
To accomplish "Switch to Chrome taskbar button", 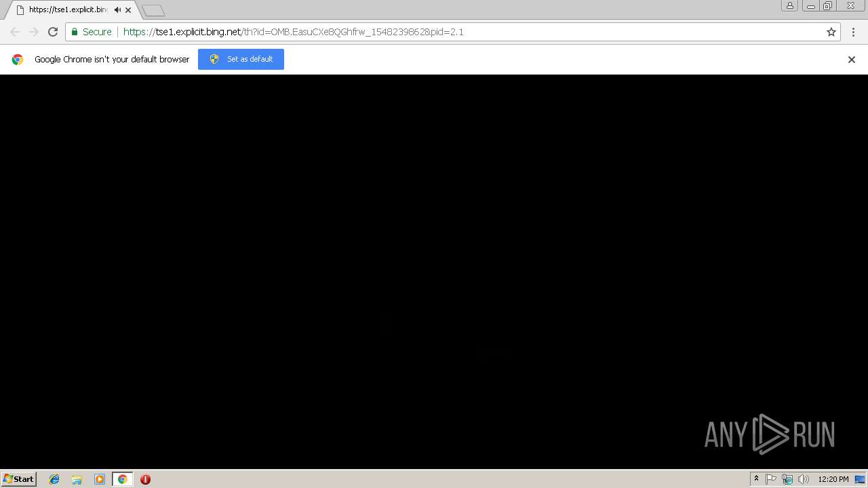I will coord(122,479).
